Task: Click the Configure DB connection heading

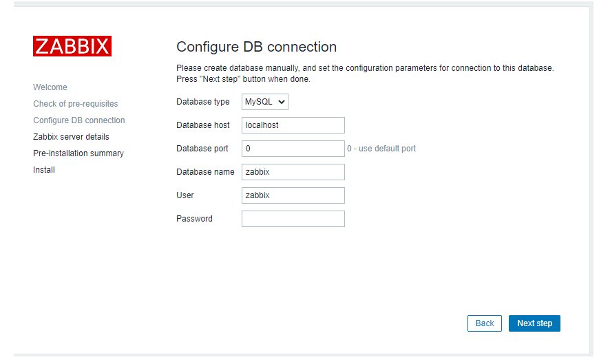Action: (x=256, y=47)
